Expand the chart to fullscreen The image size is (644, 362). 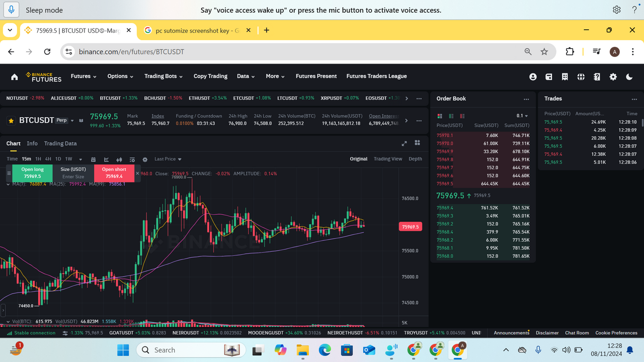pos(404,143)
